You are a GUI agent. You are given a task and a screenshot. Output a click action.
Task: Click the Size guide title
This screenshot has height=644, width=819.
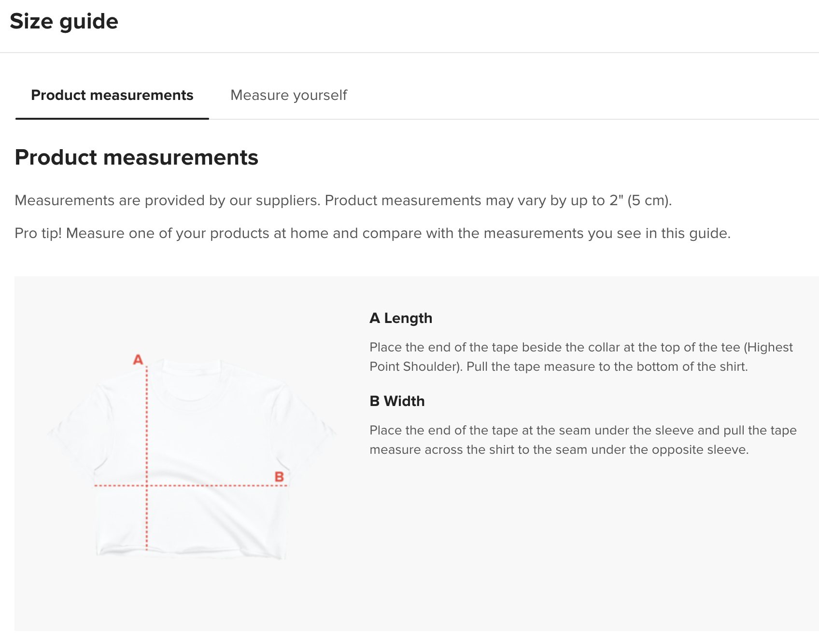point(64,21)
